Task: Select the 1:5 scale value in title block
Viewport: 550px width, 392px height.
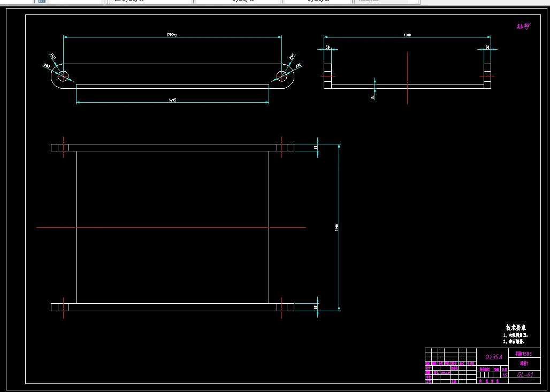Action: [505, 375]
